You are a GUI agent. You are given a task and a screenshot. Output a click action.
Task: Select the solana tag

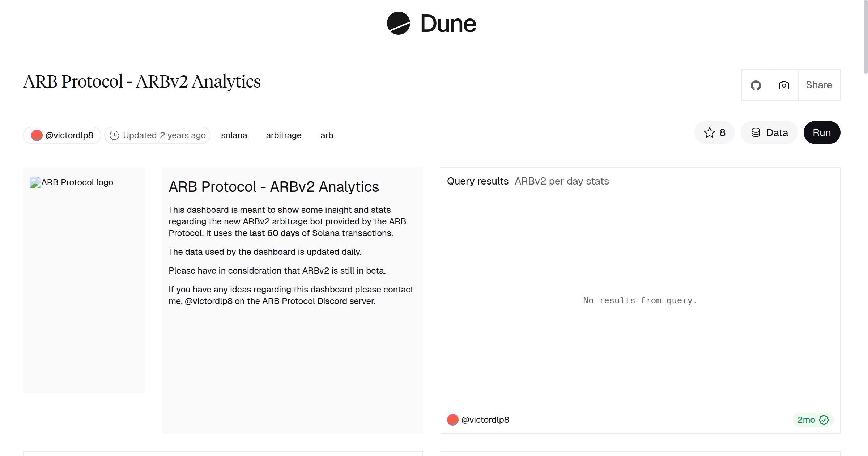tap(234, 135)
